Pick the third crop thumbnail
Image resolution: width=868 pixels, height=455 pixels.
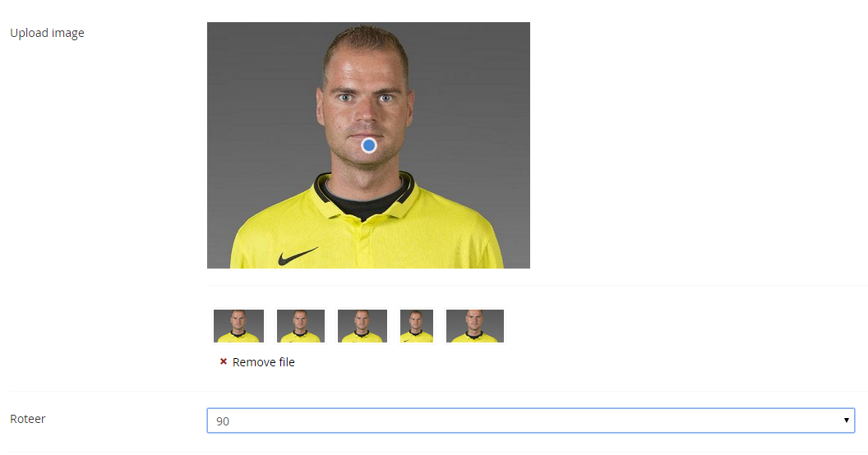pyautogui.click(x=362, y=326)
